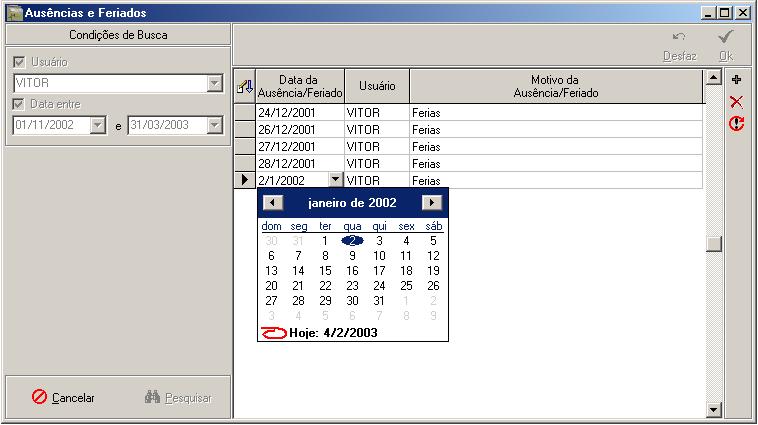Click the red refresh exclamation icon
Image resolution: width=758 pixels, height=425 pixels.
(736, 123)
